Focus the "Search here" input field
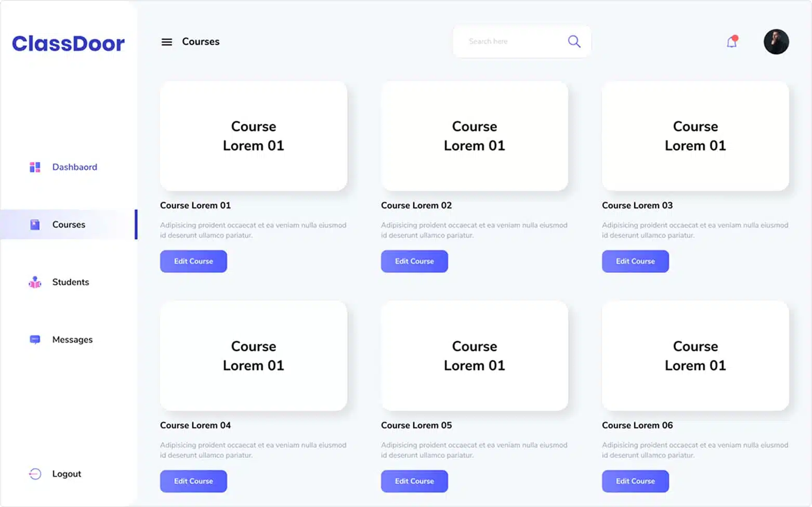Screen dimensions: 812x507 522,42
